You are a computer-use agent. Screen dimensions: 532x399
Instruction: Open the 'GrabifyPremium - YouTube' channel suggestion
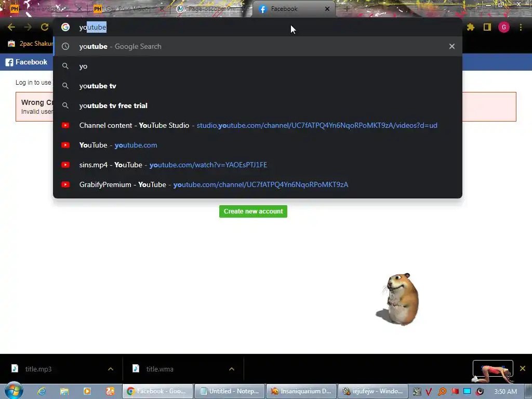(258, 184)
